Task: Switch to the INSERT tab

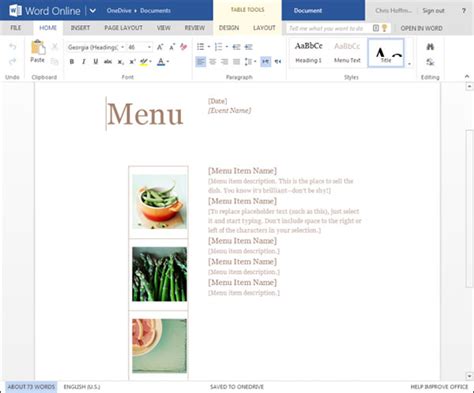Action: 80,28
